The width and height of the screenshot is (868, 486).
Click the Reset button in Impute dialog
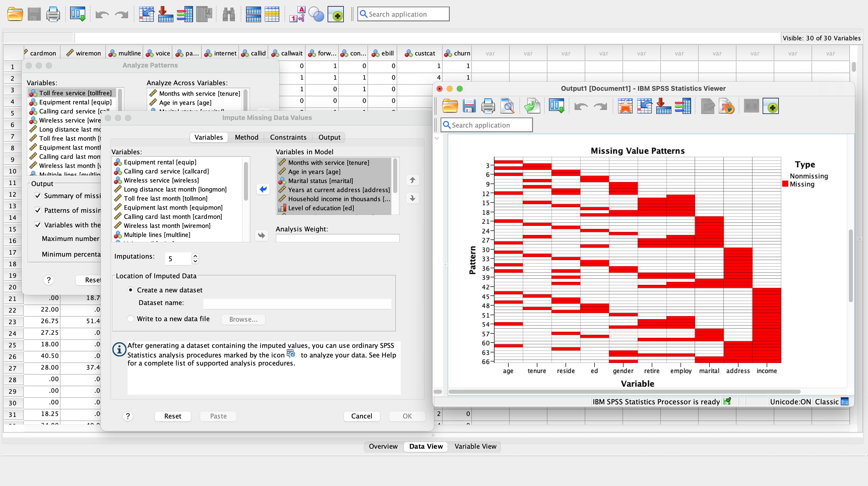[x=173, y=416]
